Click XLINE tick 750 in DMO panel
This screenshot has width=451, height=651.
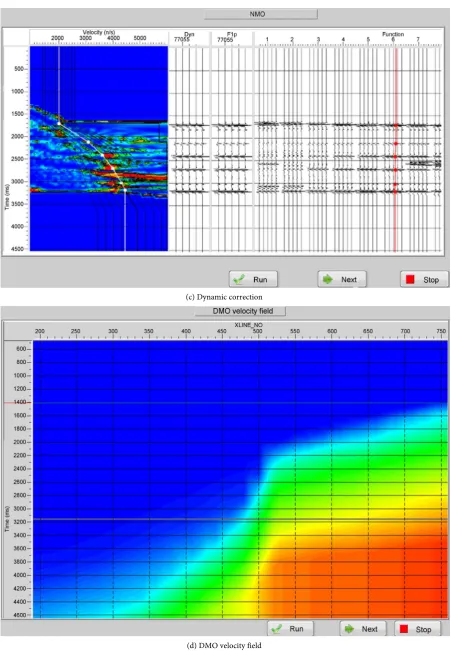coord(441,331)
